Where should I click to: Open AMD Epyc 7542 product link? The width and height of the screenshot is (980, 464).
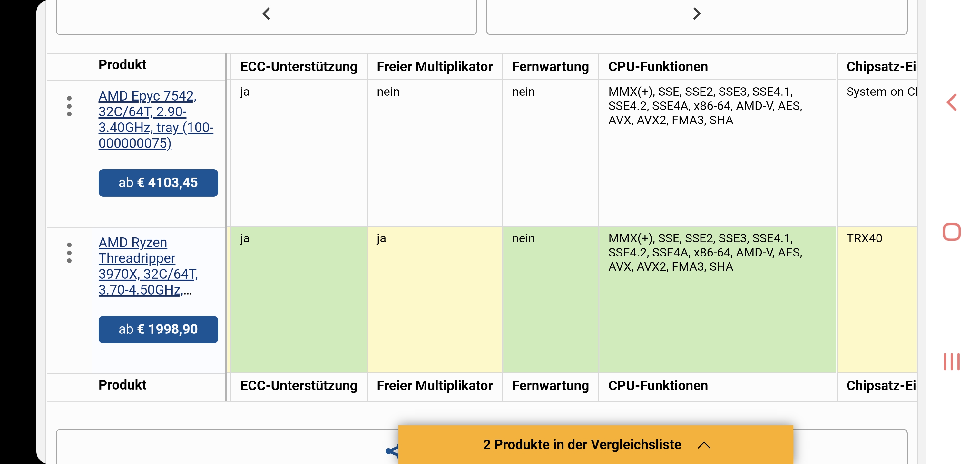[x=156, y=120]
